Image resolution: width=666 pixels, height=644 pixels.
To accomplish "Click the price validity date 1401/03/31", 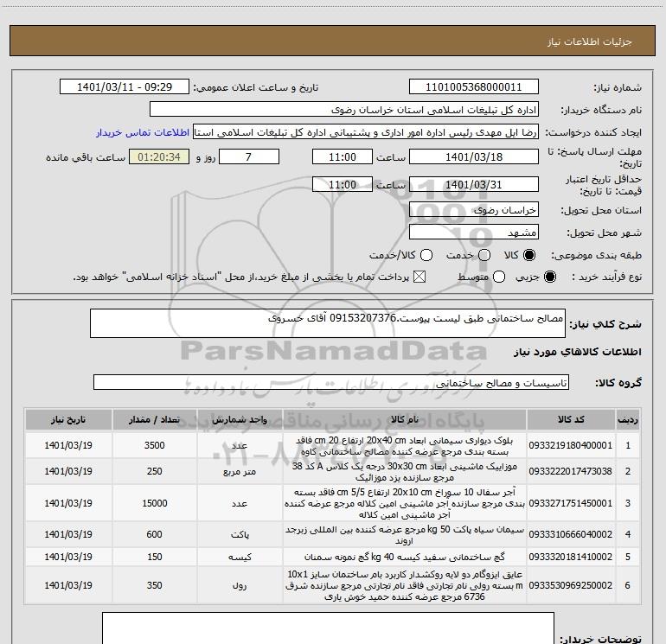I will pos(474,185).
